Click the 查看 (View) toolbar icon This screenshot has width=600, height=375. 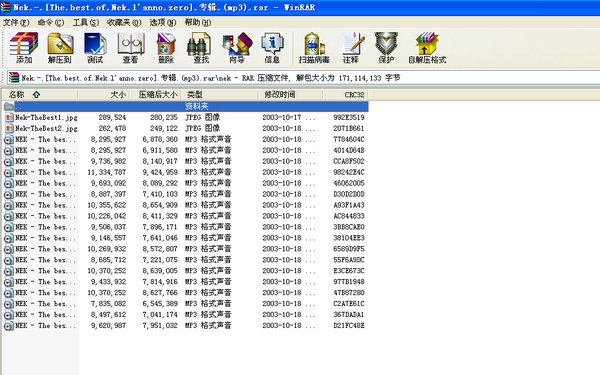130,47
